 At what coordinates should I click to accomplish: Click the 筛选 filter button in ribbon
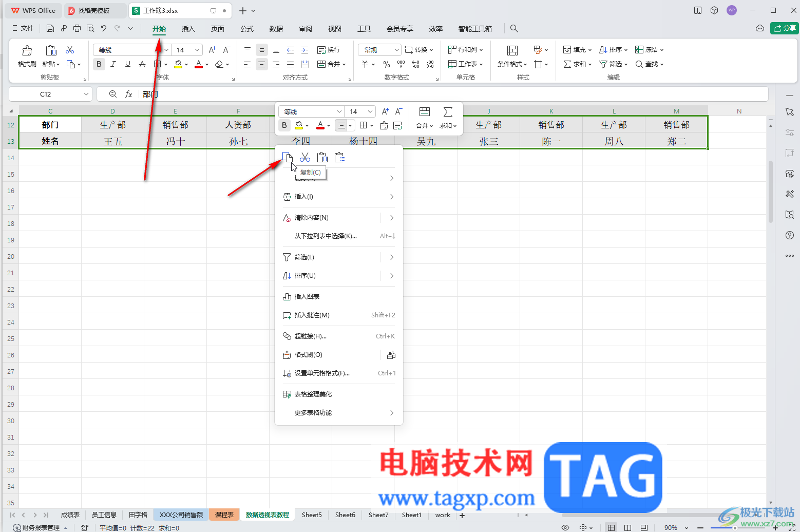pos(614,64)
